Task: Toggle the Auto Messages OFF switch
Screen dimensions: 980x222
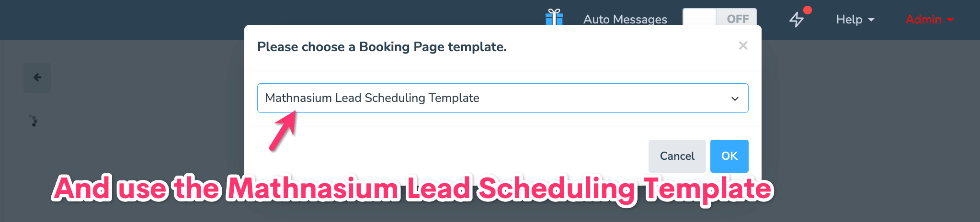Action: coord(719,17)
